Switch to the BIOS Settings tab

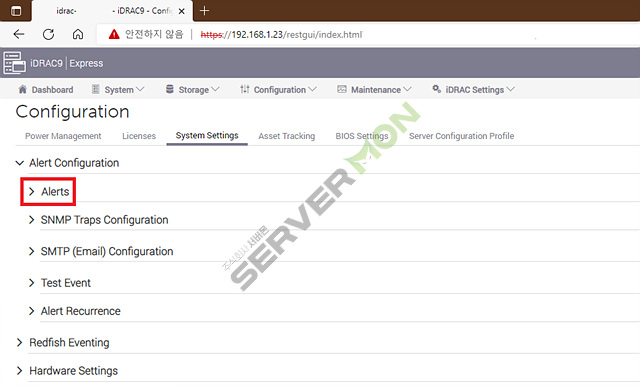pos(362,136)
